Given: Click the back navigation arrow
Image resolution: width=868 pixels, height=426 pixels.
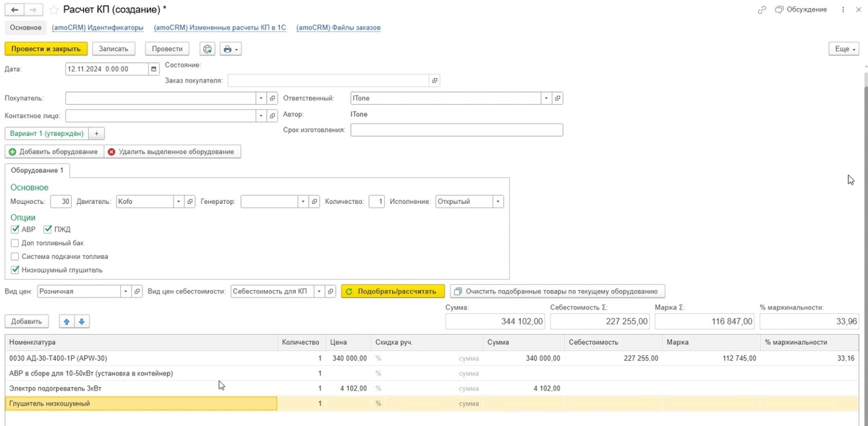Looking at the screenshot, I should click(14, 10).
